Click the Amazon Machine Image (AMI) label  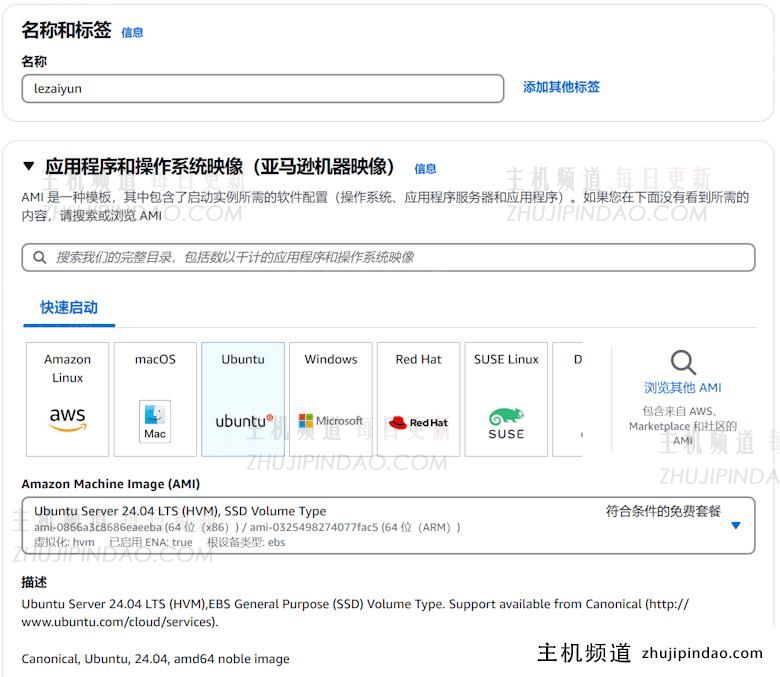click(110, 484)
